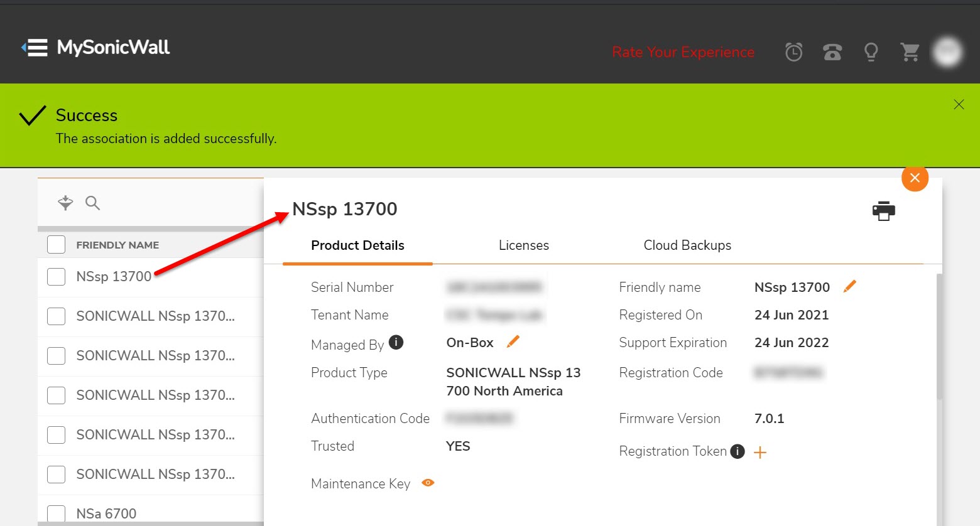Viewport: 980px width, 526px height.
Task: Reveal the Maintenance Key with eye icon
Action: (x=428, y=483)
